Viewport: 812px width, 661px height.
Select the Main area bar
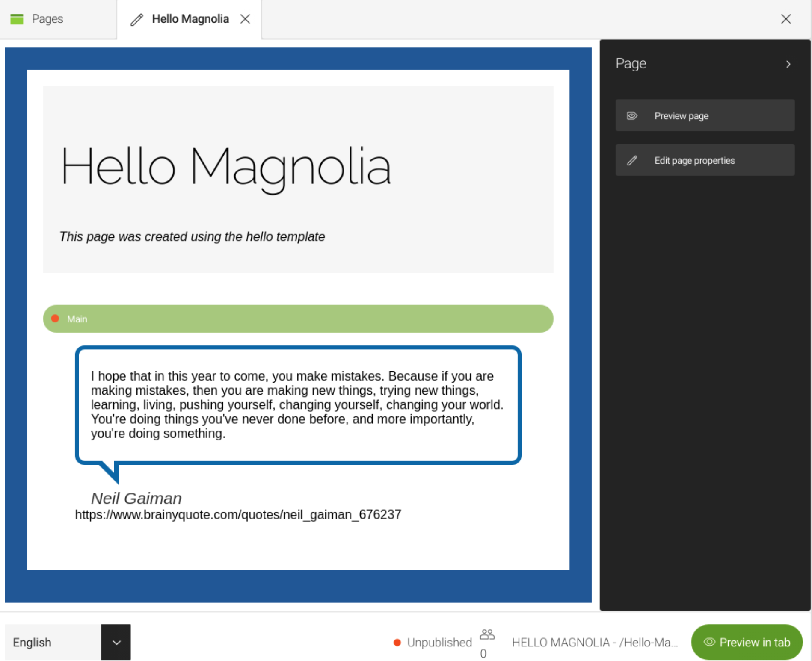(x=298, y=319)
